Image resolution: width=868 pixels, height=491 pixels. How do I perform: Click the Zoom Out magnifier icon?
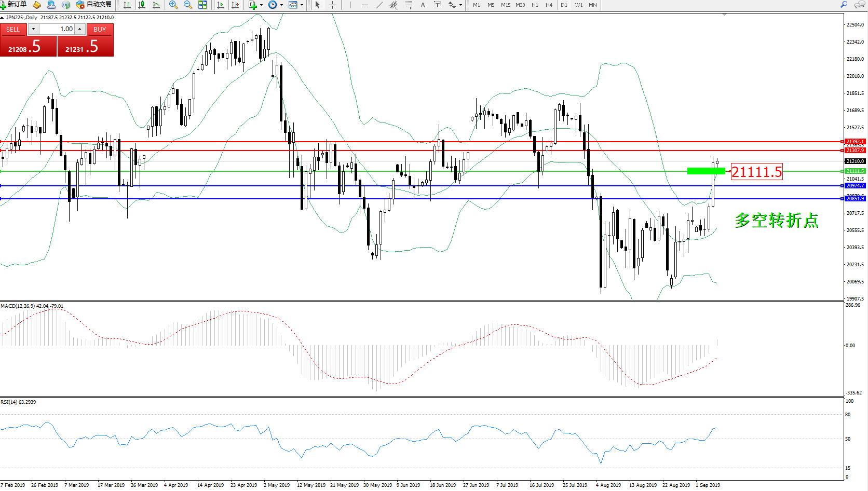(188, 5)
